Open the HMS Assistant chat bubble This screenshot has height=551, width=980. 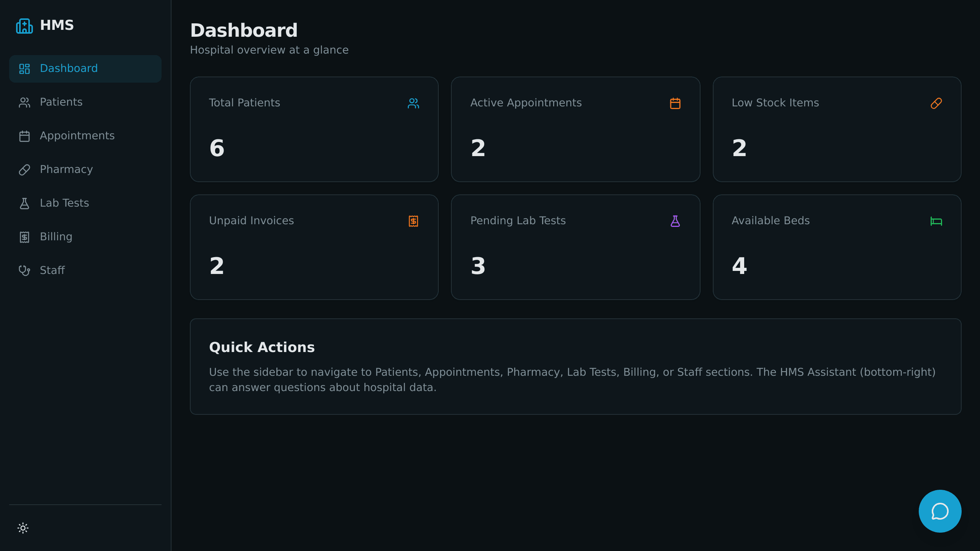point(940,511)
